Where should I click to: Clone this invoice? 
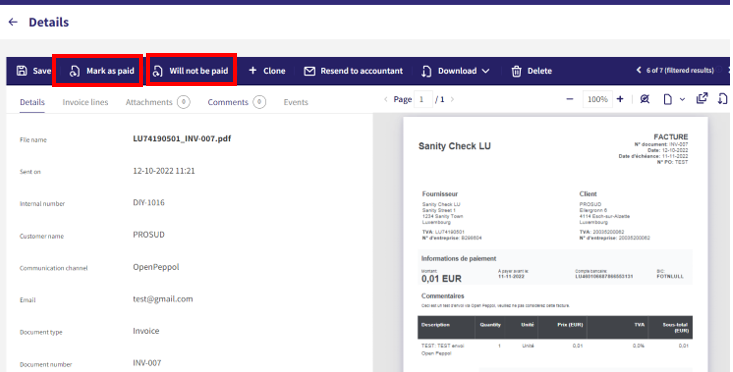tap(267, 71)
